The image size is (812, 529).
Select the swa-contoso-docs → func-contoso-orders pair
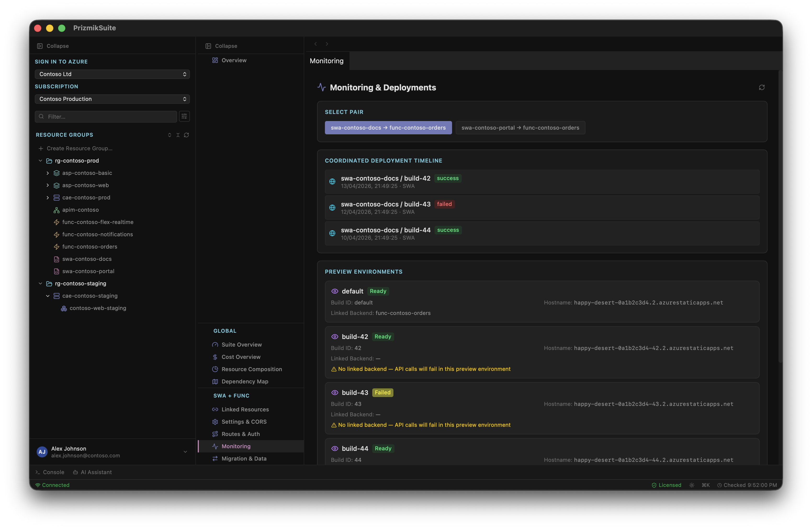pos(388,128)
